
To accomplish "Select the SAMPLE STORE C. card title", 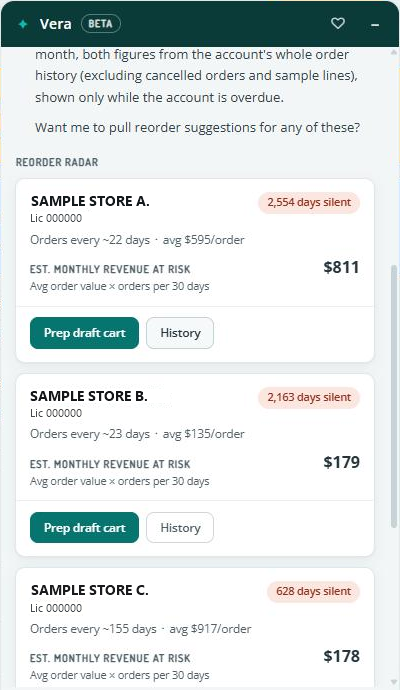I will (x=90, y=590).
